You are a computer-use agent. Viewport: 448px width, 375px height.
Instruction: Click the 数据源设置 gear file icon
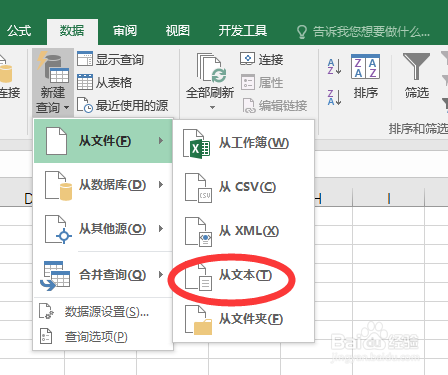tap(46, 311)
